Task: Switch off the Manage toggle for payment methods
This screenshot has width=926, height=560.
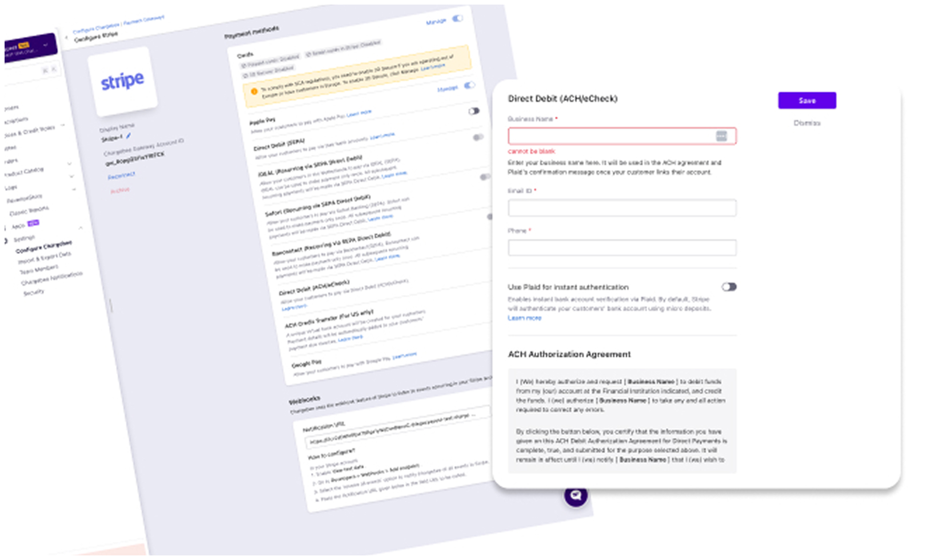Action: coord(457,19)
